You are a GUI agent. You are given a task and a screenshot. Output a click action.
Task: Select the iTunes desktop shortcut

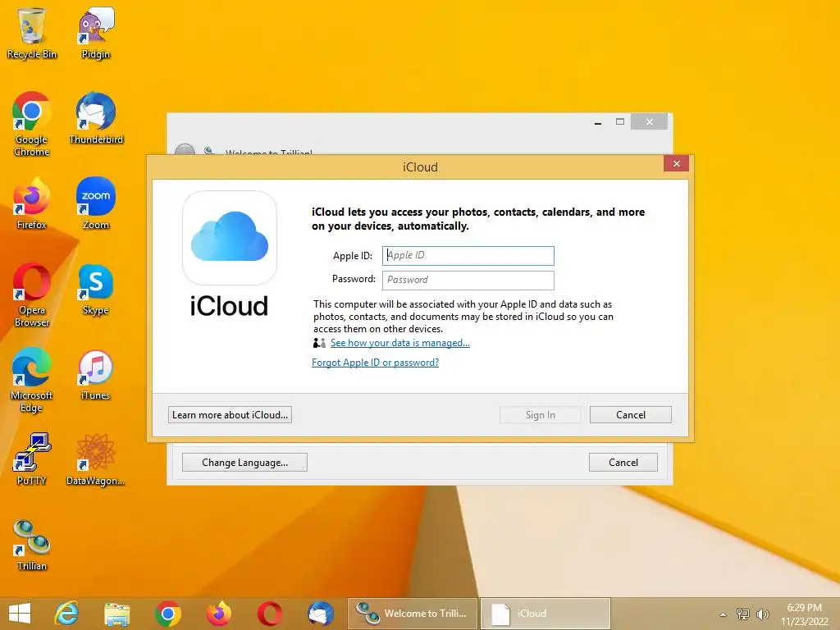point(96,375)
